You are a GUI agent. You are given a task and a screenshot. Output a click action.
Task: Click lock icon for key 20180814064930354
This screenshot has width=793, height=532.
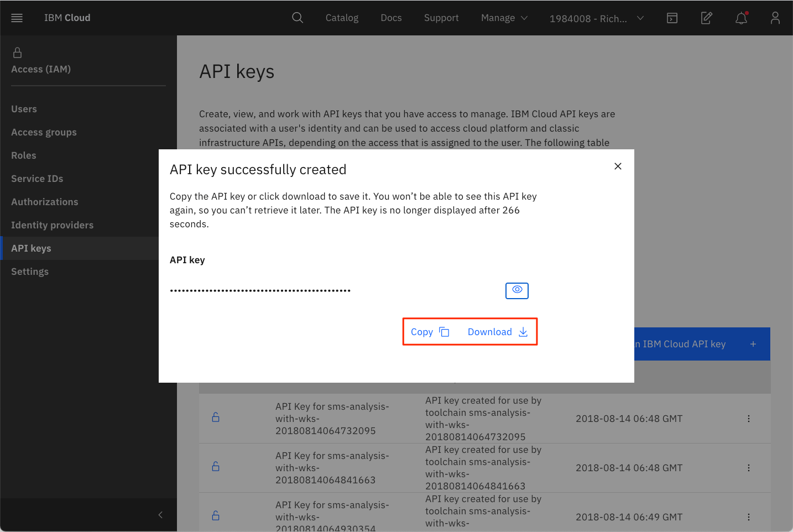216,516
